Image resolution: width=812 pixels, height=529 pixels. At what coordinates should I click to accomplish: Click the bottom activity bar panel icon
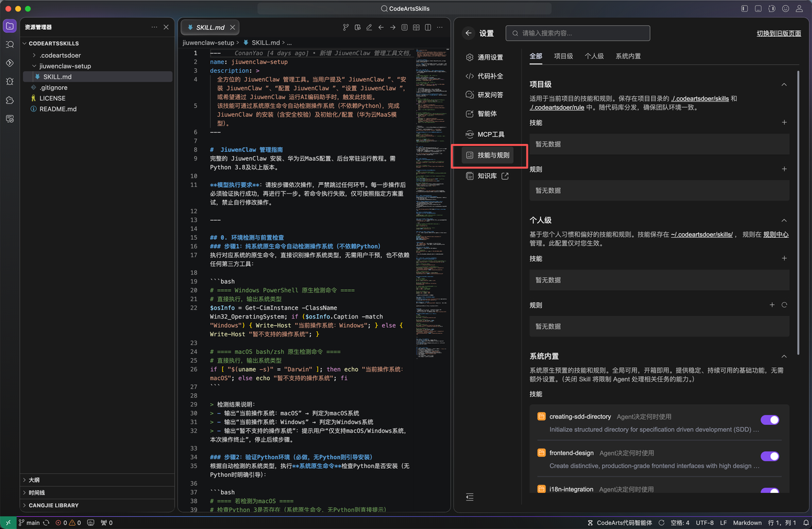pyautogui.click(x=10, y=119)
